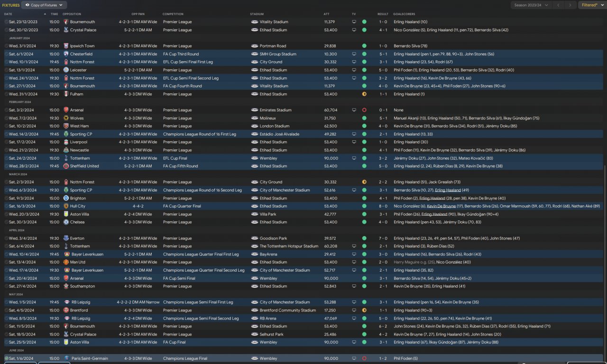Image resolution: width=607 pixels, height=364 pixels.
Task: Click the FA Cup Quarter Final competition text
Action: pos(182,206)
